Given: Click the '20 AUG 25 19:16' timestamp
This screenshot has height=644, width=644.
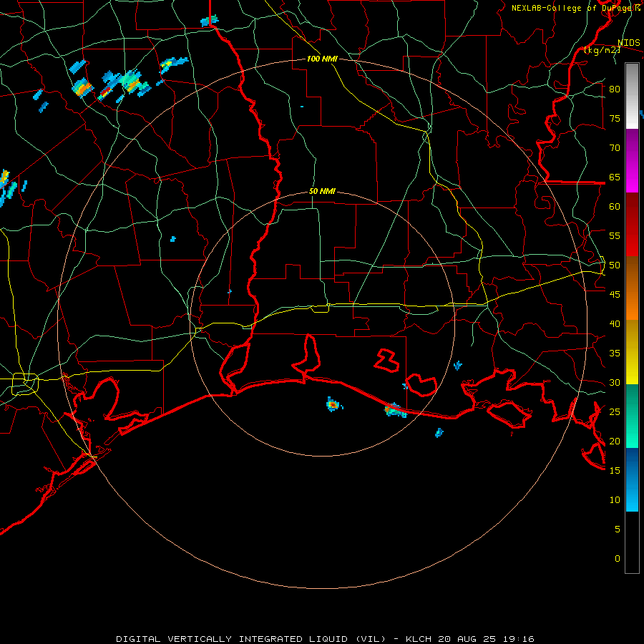Looking at the screenshot, I should point(486,639).
